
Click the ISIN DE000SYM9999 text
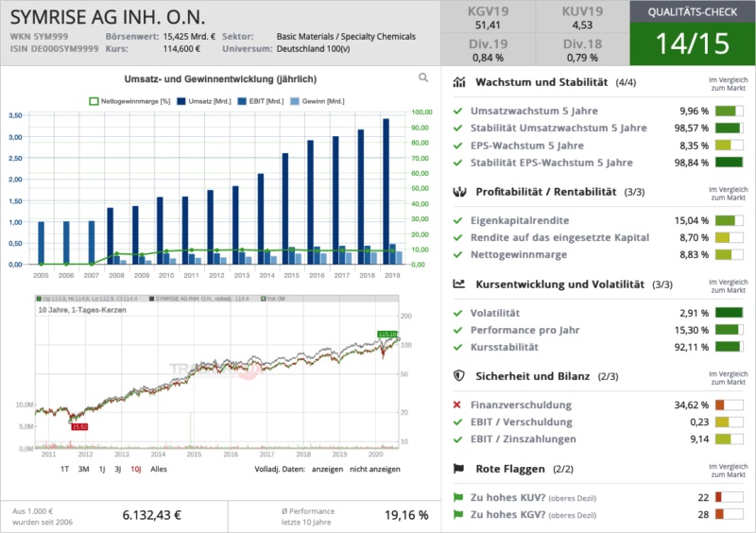point(54,49)
